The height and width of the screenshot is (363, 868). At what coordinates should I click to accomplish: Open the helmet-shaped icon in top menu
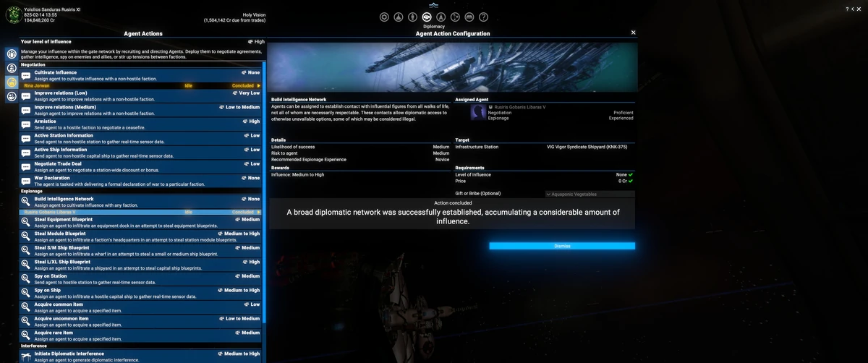tap(469, 17)
